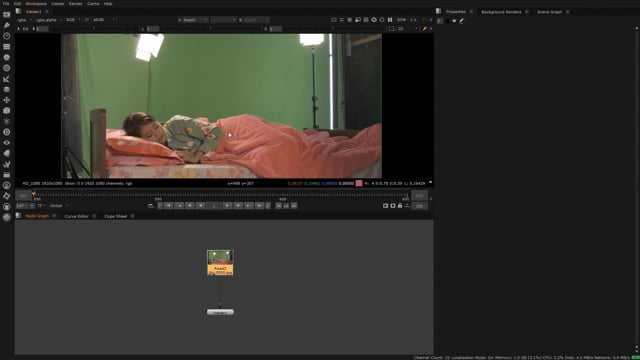Screen dimensions: 640x360
Task: Switch to the Dope Sheet tab
Action: coord(116,216)
